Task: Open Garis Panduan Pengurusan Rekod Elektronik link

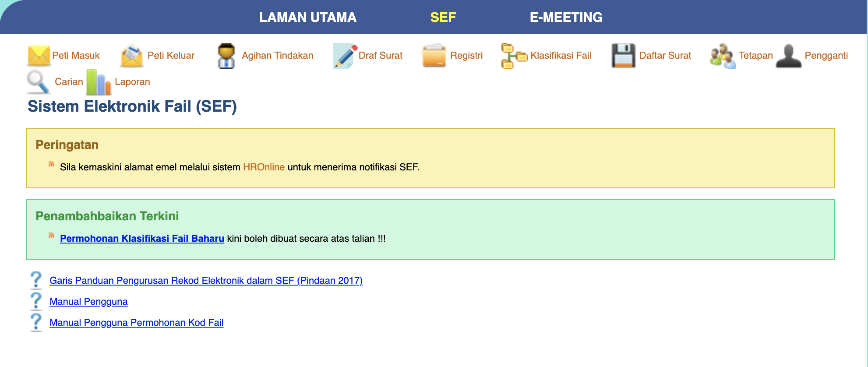Action: [x=206, y=280]
